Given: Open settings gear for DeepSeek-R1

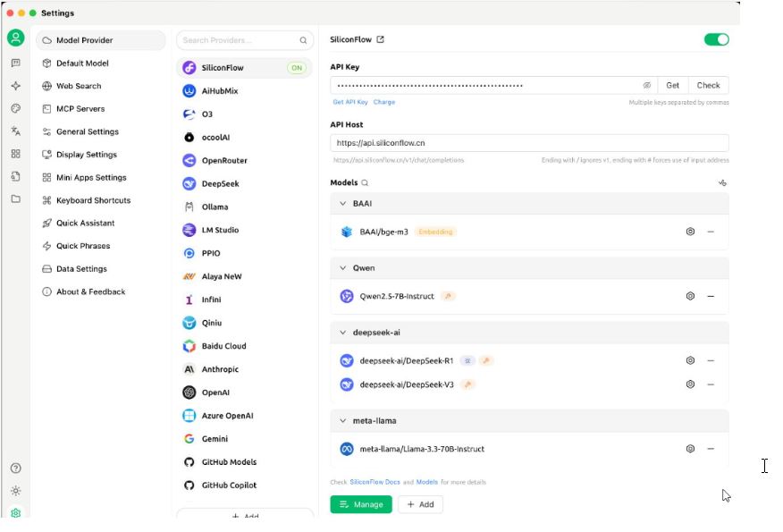Looking at the screenshot, I should (690, 360).
